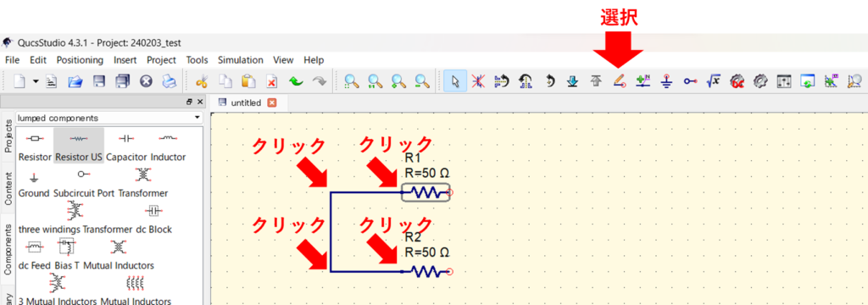The width and height of the screenshot is (868, 305).
Task: Insert equation with square-root icon
Action: (713, 81)
